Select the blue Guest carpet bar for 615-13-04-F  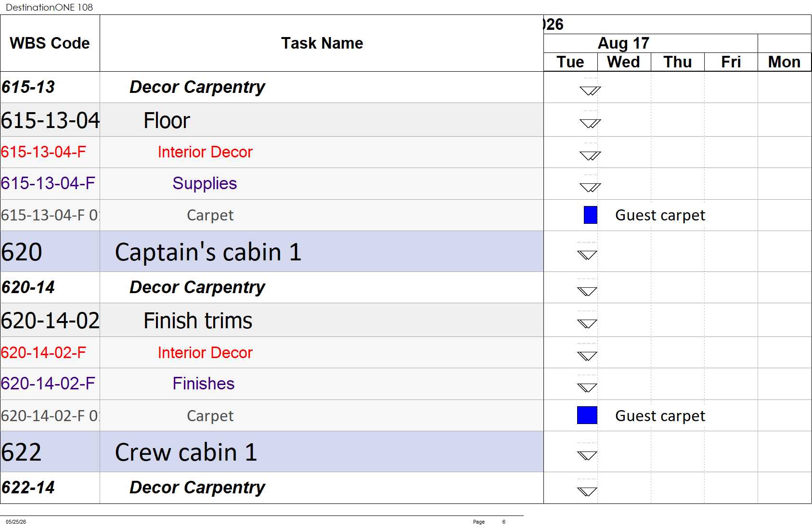pos(591,215)
